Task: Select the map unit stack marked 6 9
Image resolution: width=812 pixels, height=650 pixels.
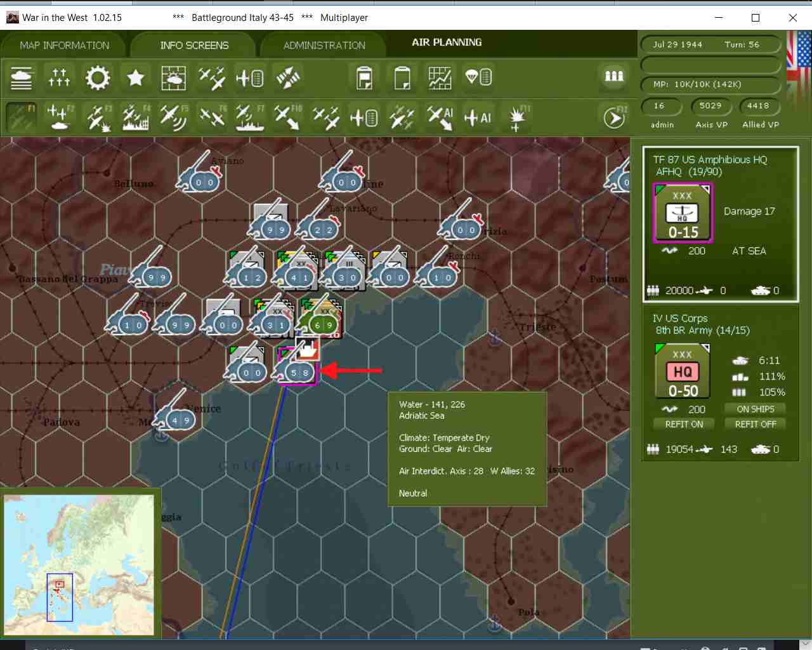Action: (320, 319)
